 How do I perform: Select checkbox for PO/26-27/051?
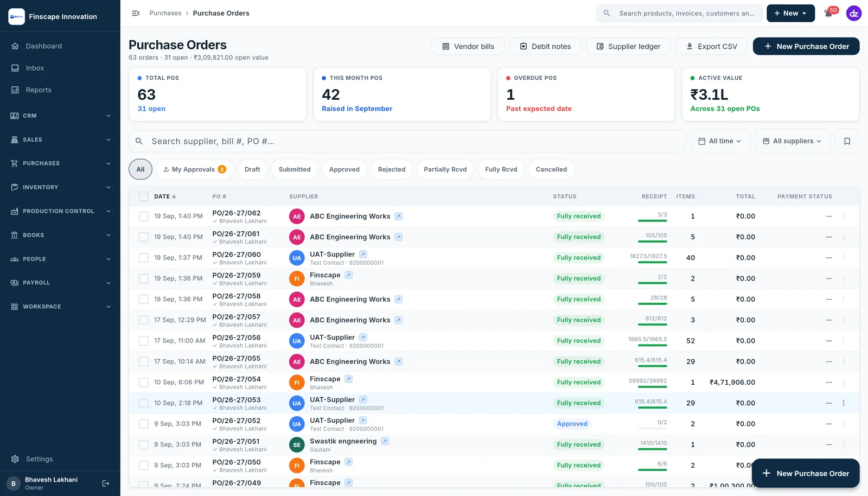(144, 444)
